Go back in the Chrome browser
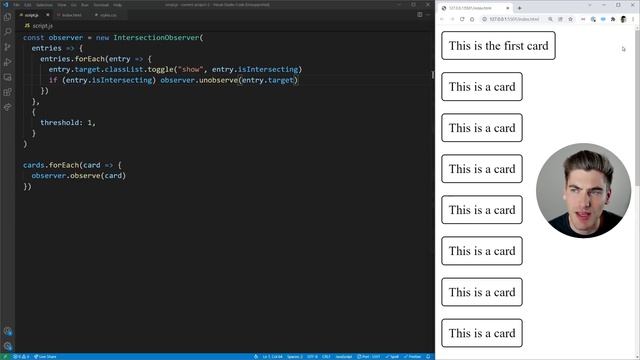This screenshot has width=640, height=360. (x=442, y=19)
